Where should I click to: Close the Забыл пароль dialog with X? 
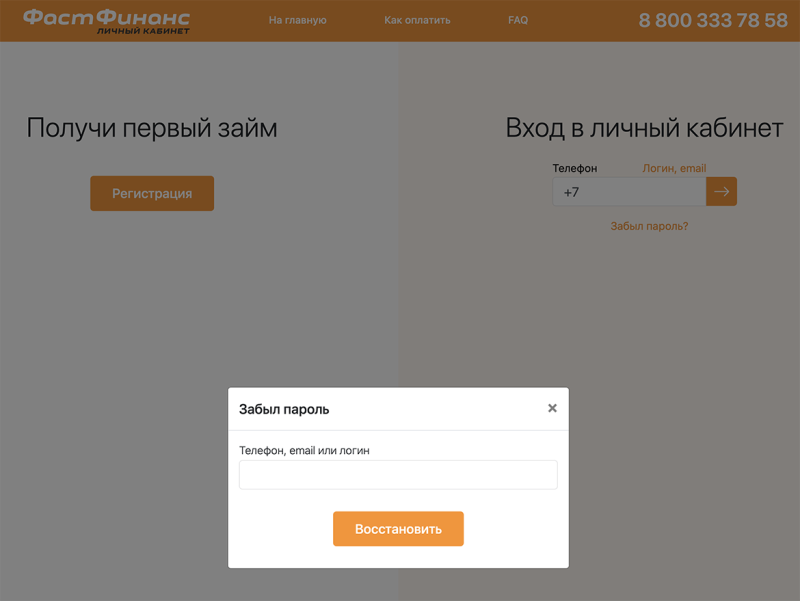(552, 408)
